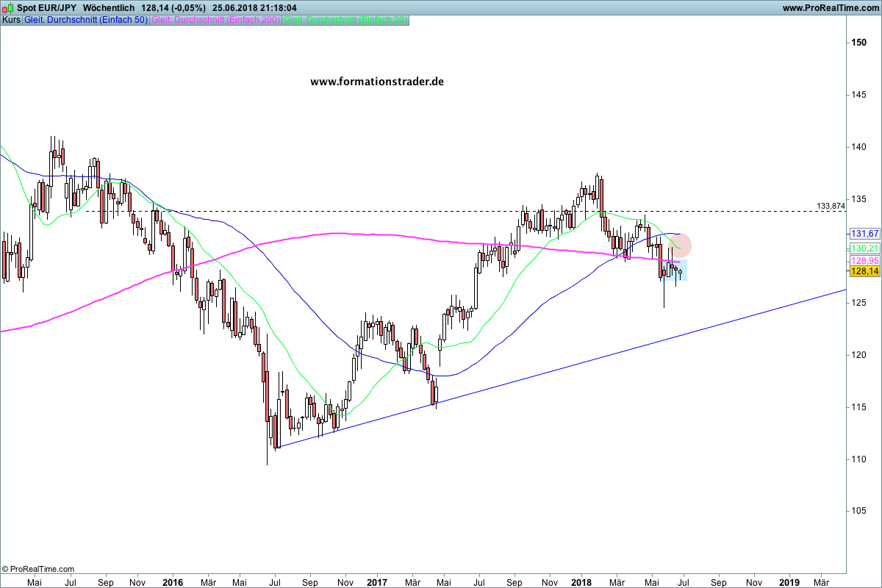Select the pink circle annotation on chart
This screenshot has width=882, height=588.
[678, 245]
